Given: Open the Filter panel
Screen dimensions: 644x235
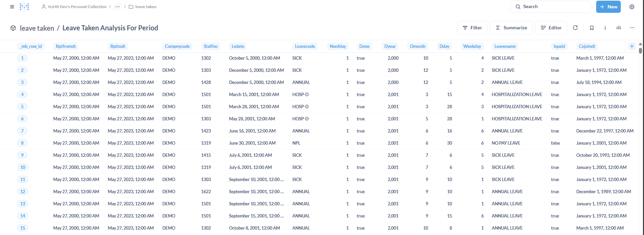Looking at the screenshot, I should [472, 28].
